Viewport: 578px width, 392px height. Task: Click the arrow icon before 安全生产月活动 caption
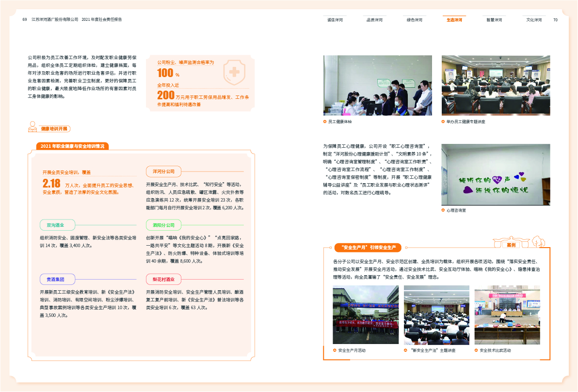click(335, 350)
